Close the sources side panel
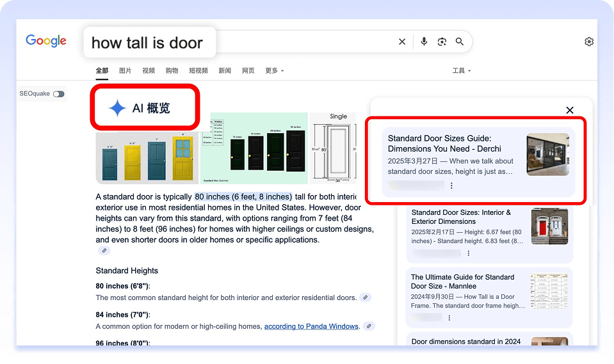Viewport: 614px width, 364px height. 570,110
